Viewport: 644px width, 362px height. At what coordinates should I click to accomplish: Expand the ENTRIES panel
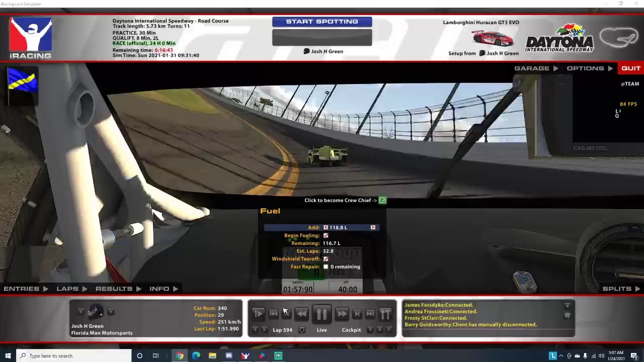[26, 289]
